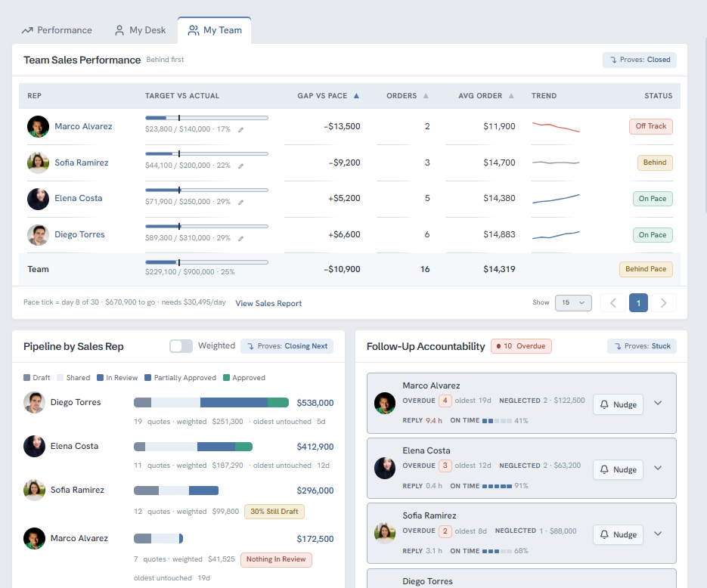Expand Sofia Ramirez follow-up card

(x=658, y=534)
